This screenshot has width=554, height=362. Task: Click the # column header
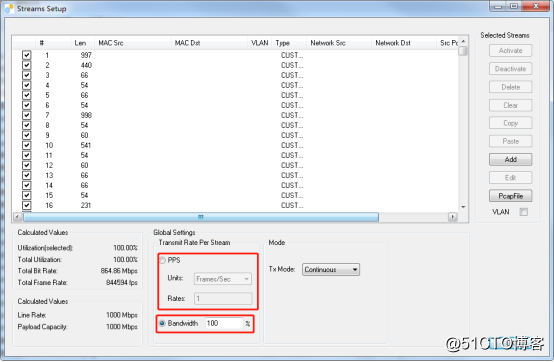(x=53, y=43)
